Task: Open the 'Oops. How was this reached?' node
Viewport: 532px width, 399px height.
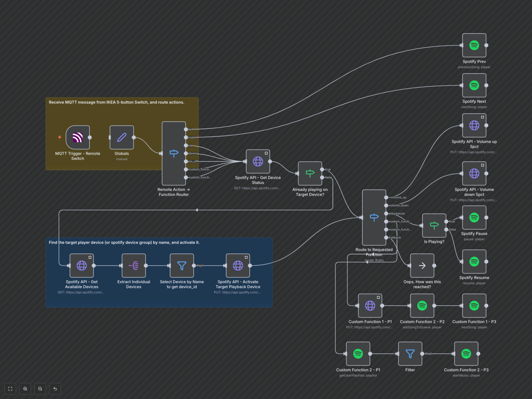Action: pos(422,266)
